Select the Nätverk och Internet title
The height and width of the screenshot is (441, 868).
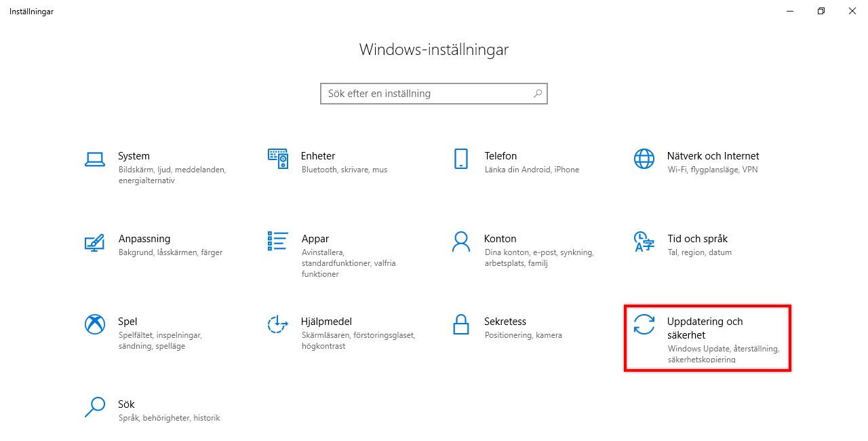(x=713, y=156)
